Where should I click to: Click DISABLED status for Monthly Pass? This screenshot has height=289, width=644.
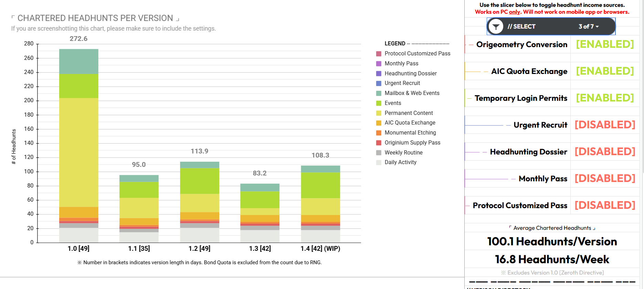605,178
